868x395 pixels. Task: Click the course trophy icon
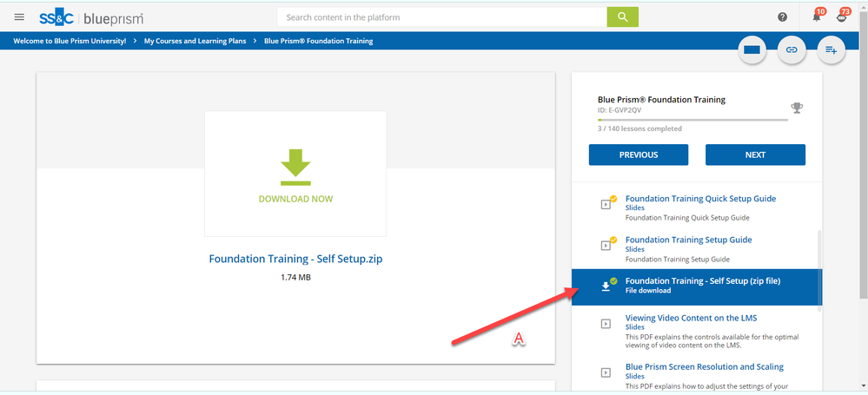point(797,108)
